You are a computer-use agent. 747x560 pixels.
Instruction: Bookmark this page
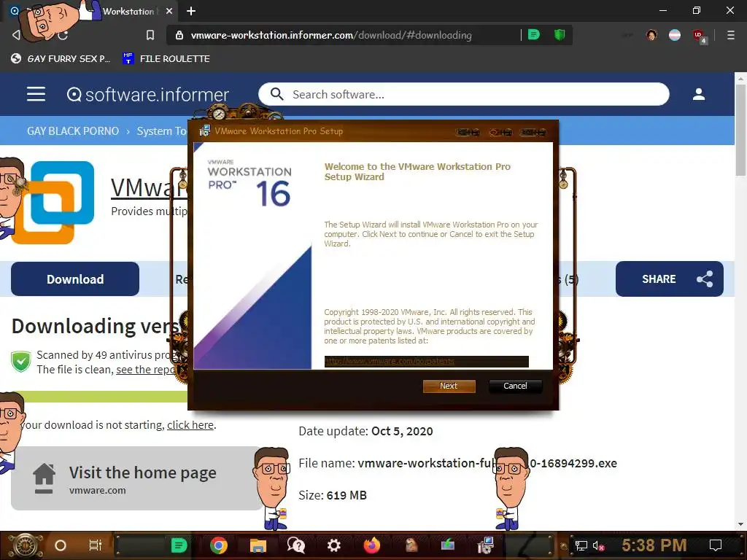tap(150, 35)
